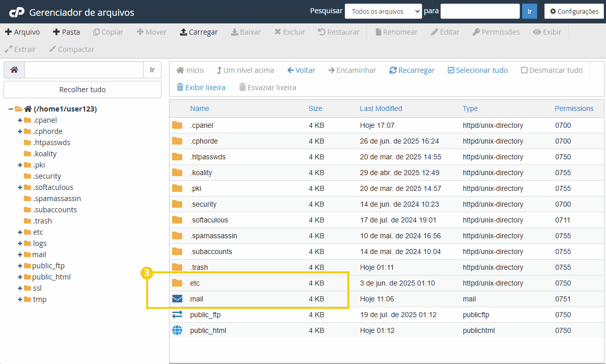Expand .cphorde in folder tree
Screen dimensions: 606x364
20,131
